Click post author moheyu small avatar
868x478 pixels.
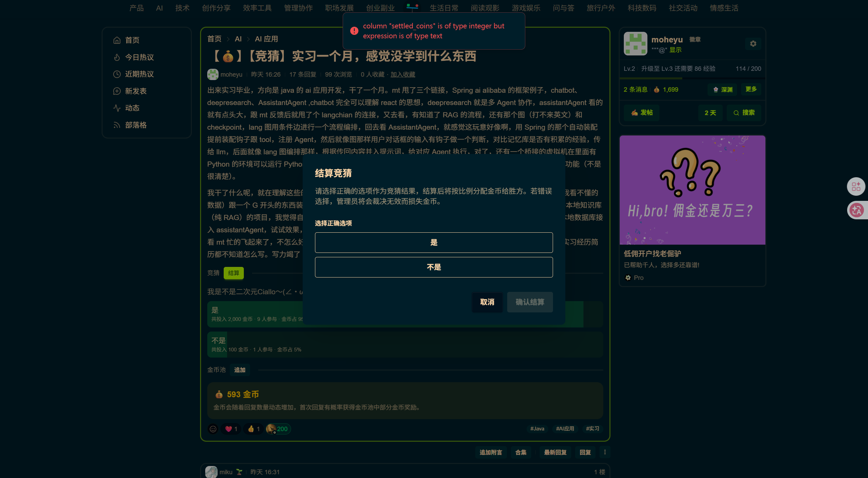[x=213, y=74]
